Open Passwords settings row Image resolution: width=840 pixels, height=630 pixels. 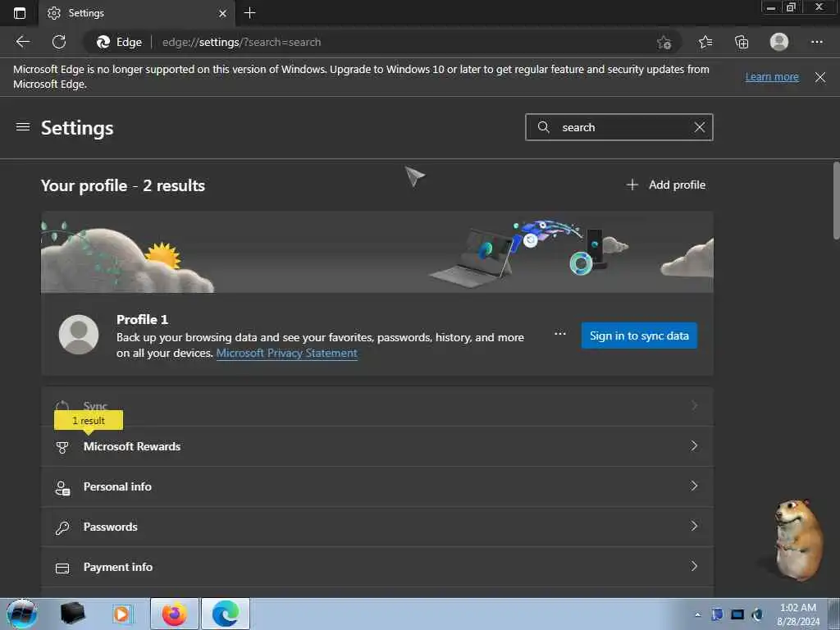[377, 527]
